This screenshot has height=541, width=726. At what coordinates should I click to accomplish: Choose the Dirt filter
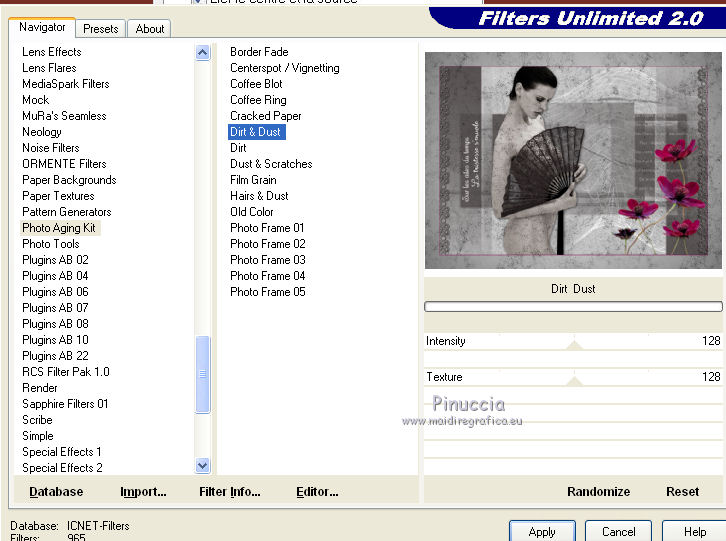tap(238, 148)
